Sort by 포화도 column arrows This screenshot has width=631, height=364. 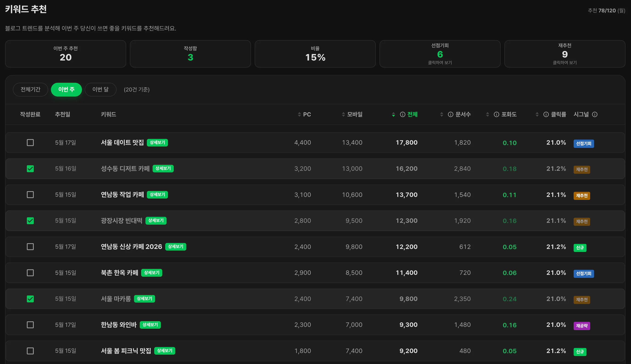click(x=487, y=115)
